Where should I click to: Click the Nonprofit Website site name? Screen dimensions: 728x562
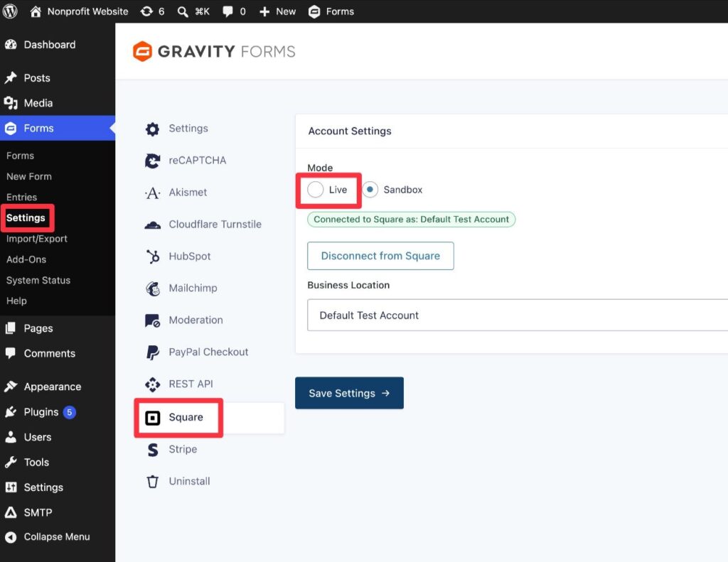coord(87,11)
